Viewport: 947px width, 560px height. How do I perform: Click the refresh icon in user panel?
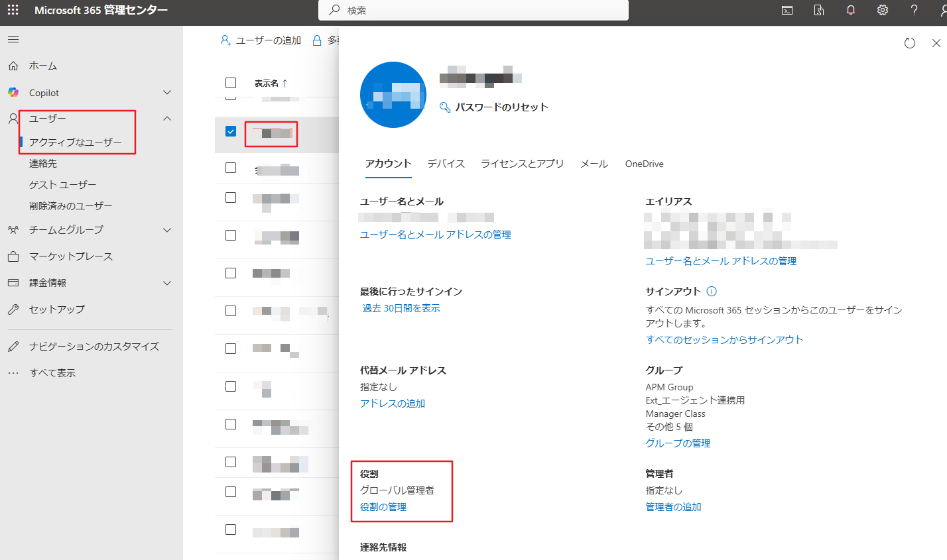click(x=910, y=43)
